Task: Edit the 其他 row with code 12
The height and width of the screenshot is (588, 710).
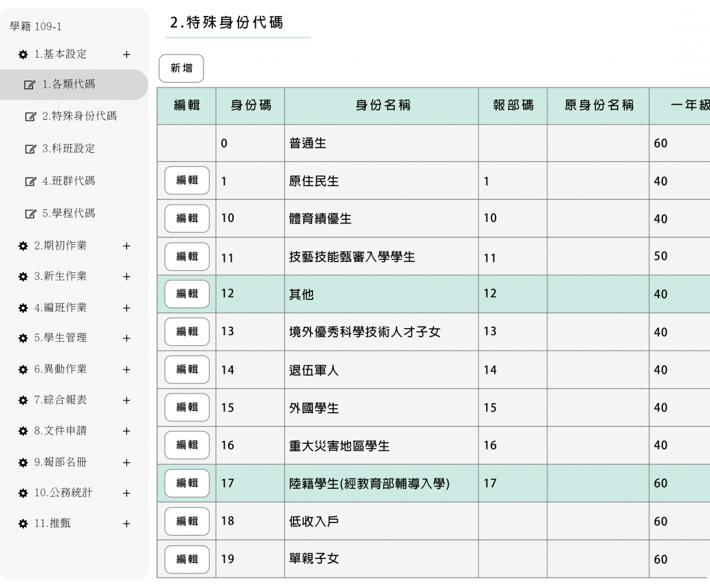Action: pyautogui.click(x=187, y=294)
